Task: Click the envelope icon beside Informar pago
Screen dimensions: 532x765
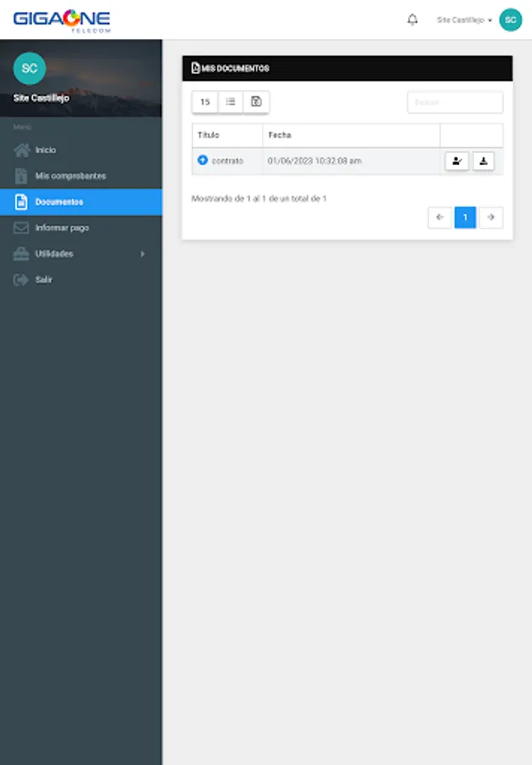Action: [21, 228]
